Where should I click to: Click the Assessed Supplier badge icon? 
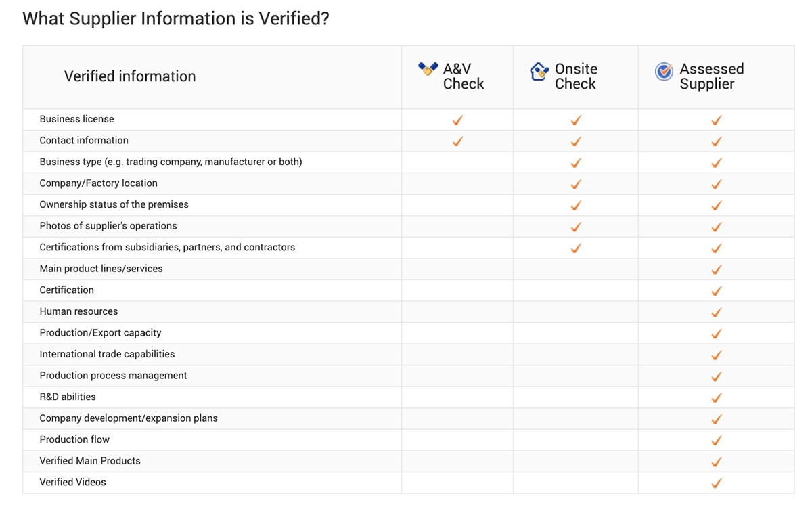point(664,71)
